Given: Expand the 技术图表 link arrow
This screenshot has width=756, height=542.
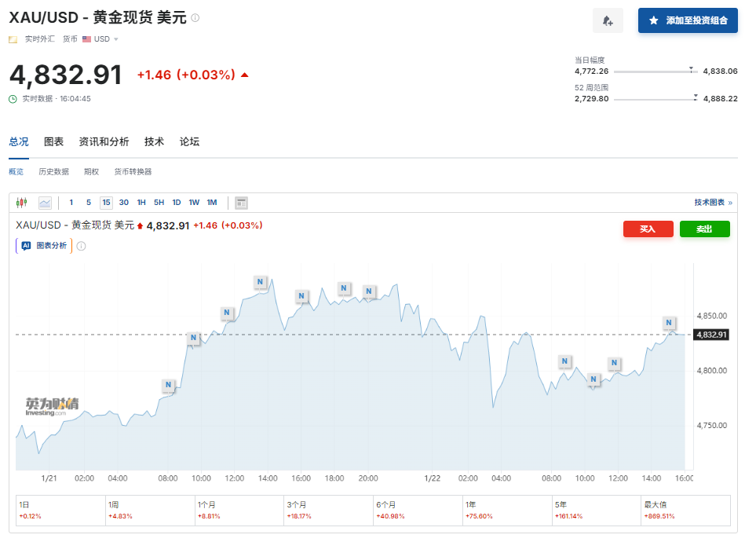Looking at the screenshot, I should tap(730, 203).
